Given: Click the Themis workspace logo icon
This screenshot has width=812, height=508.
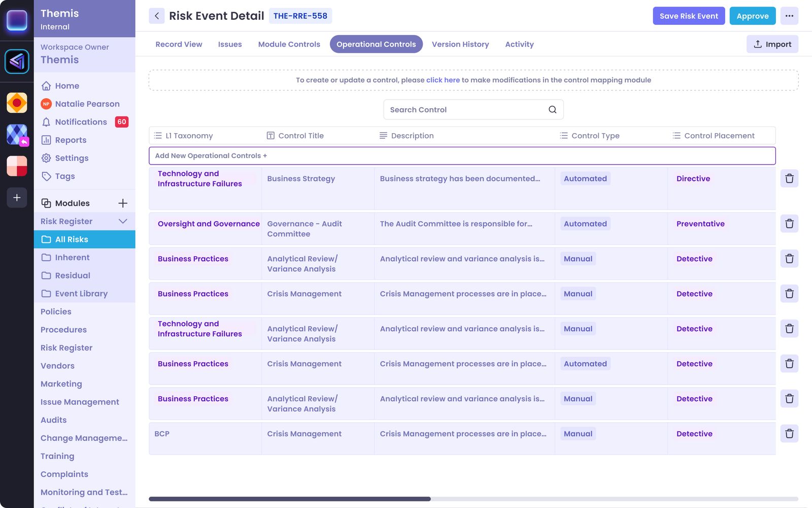Looking at the screenshot, I should pos(17,61).
